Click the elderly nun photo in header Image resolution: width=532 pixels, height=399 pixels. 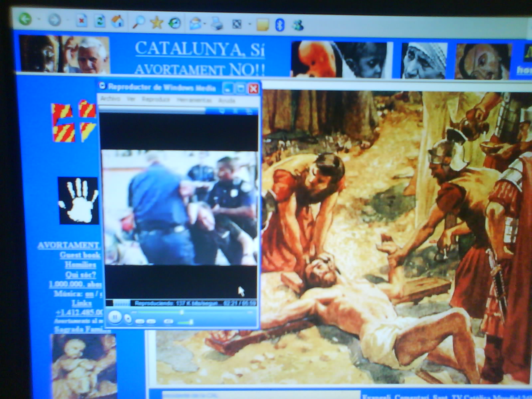pyautogui.click(x=424, y=61)
